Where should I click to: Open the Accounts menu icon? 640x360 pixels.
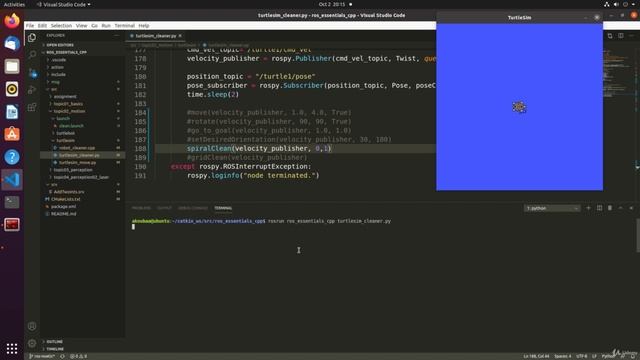pyautogui.click(x=32, y=326)
